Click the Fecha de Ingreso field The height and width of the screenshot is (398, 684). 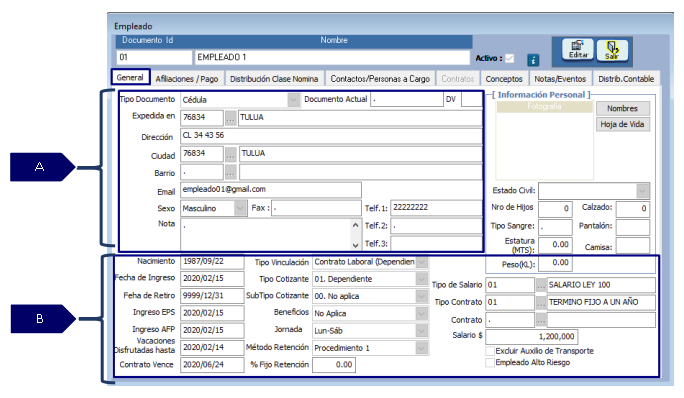pos(212,278)
